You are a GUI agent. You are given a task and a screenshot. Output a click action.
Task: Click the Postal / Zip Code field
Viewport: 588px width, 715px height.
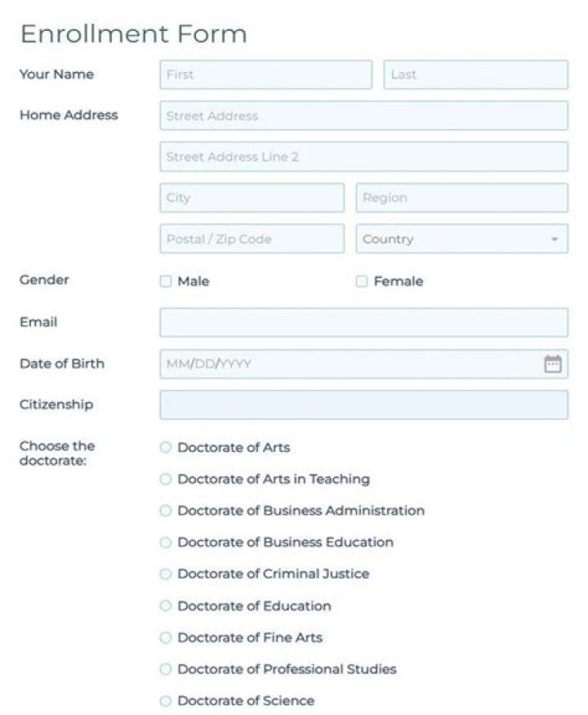[x=251, y=239]
